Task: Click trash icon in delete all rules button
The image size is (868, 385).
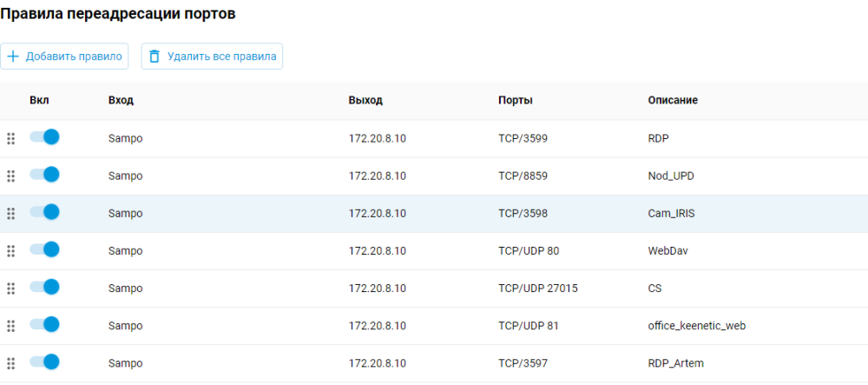Action: 155,56
